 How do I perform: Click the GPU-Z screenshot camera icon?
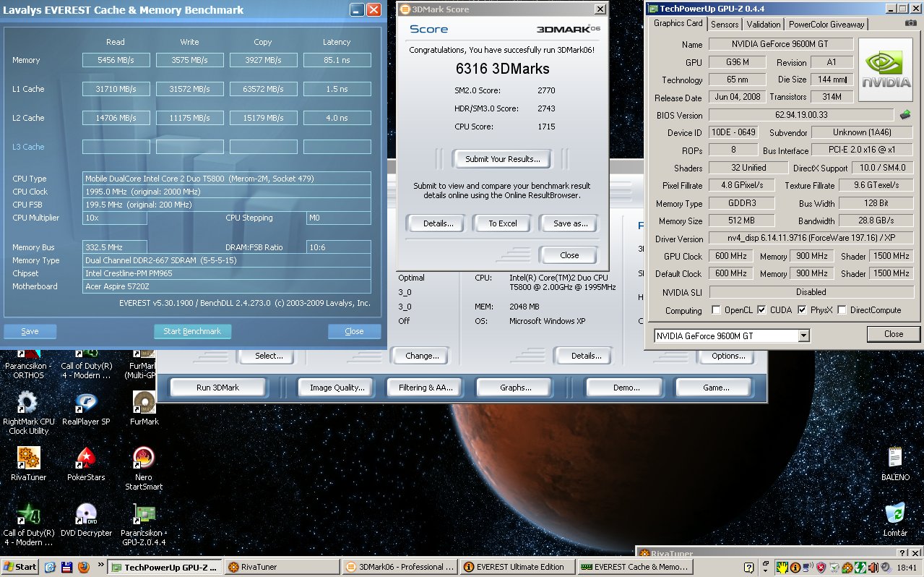911,23
